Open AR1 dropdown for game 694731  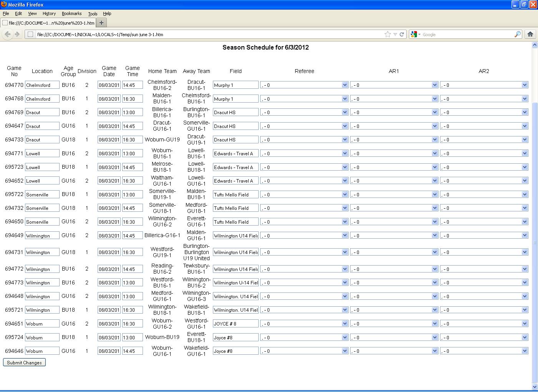point(394,252)
